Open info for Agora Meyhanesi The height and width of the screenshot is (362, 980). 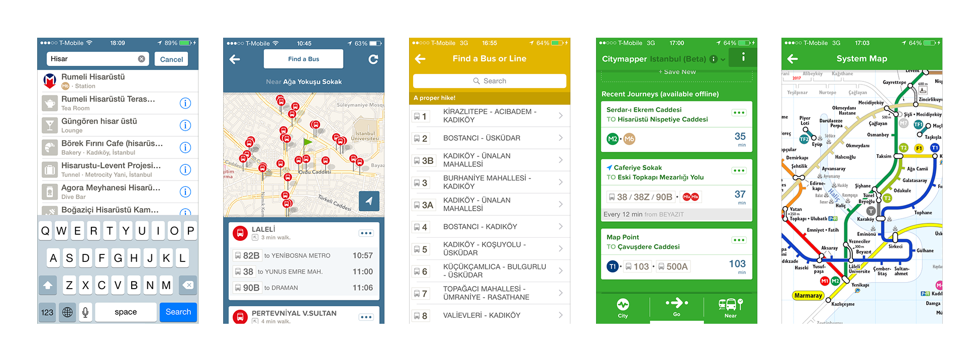185,192
